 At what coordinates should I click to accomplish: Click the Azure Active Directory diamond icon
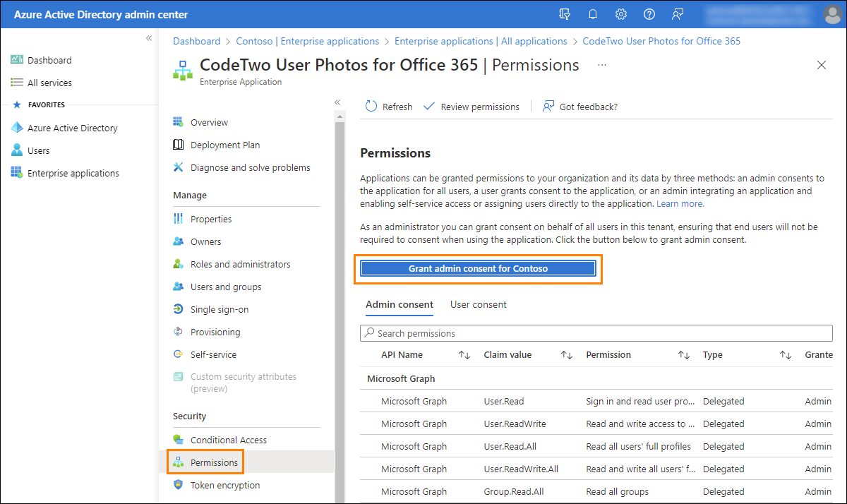point(17,128)
